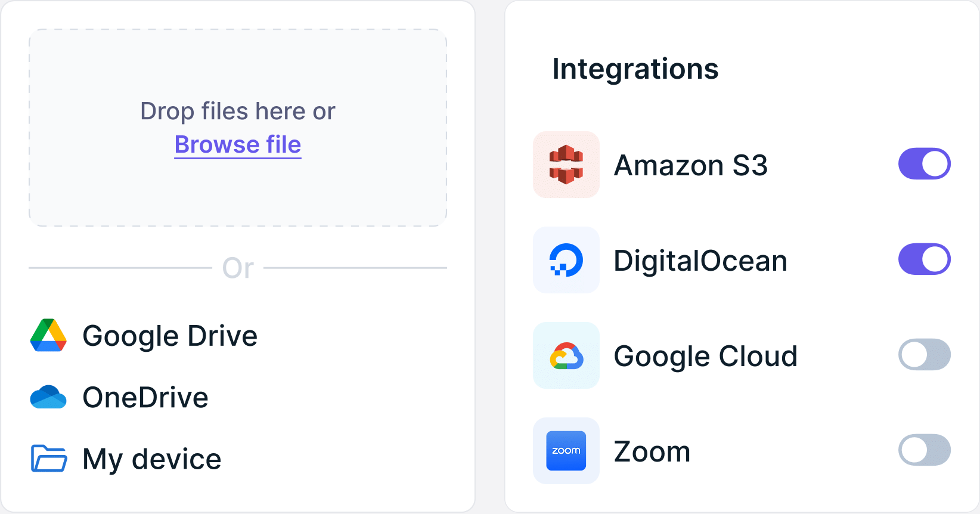Click the Browse file link
Screen dimensions: 980x514
237,145
